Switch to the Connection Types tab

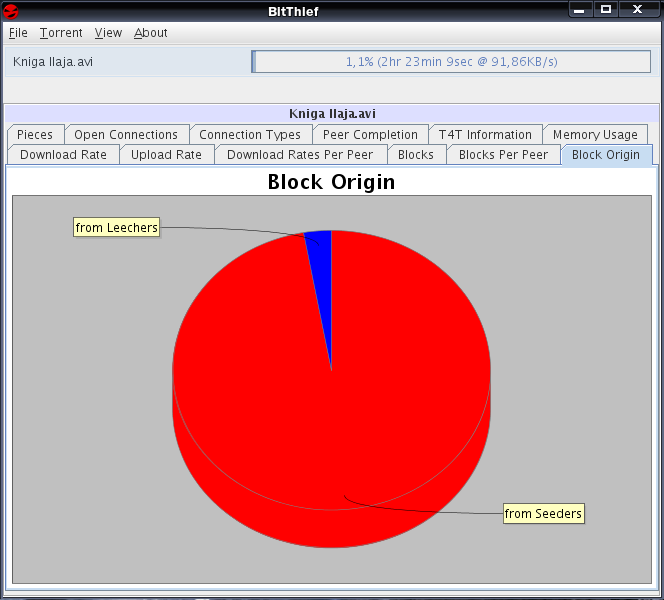click(x=250, y=135)
